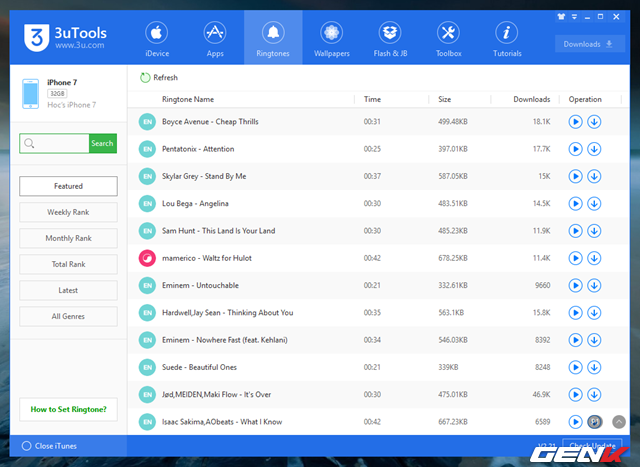The width and height of the screenshot is (640, 467).
Task: Click the 3uTools logo
Action: 65,38
